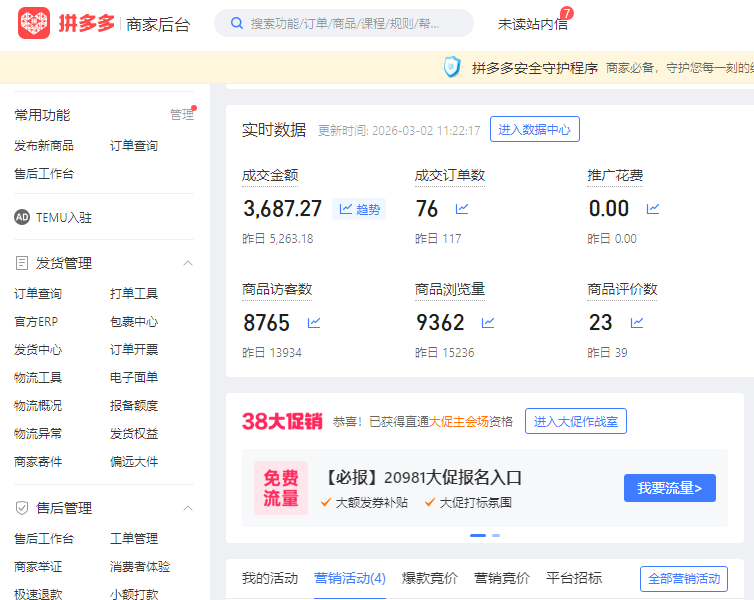Open 进入大促作战室 button

pyautogui.click(x=575, y=421)
